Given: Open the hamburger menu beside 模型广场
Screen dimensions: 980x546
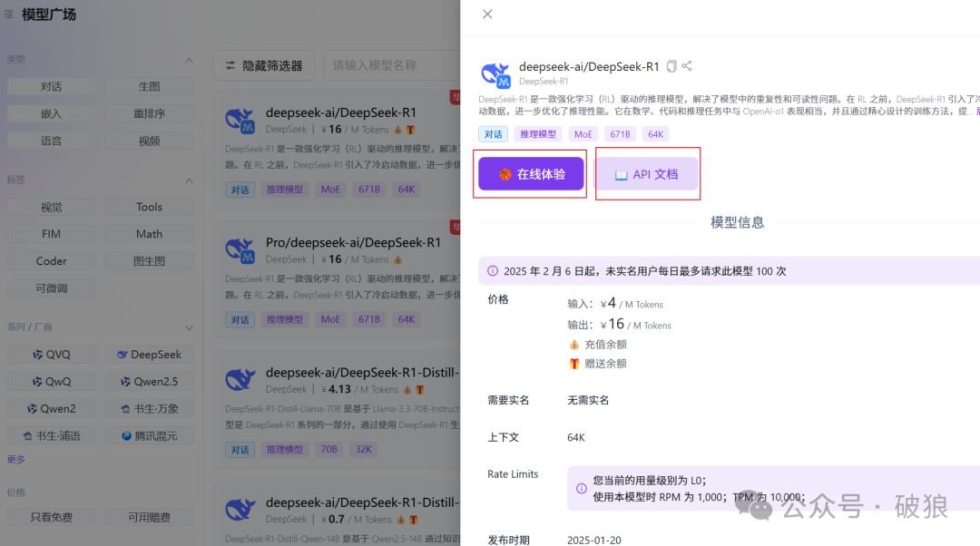Looking at the screenshot, I should click(9, 14).
